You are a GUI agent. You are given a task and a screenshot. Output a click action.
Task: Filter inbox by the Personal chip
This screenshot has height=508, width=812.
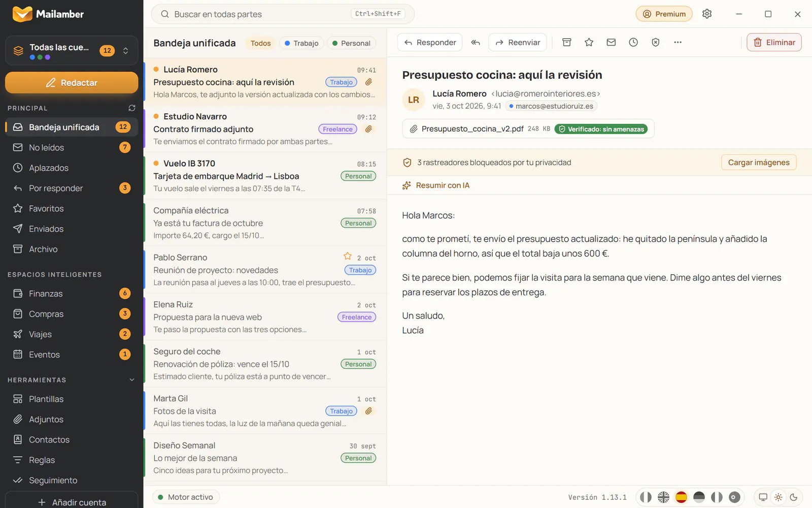click(x=351, y=43)
